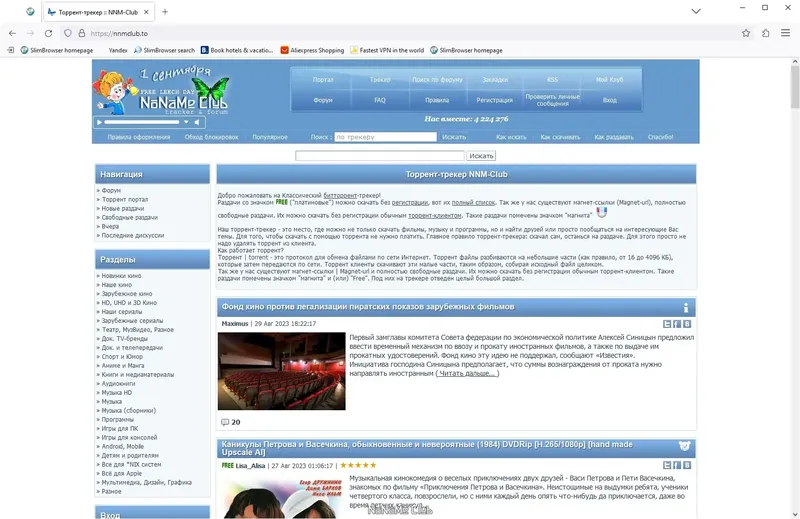This screenshot has height=519, width=800.
Task: Expand the list-all-tabs chevron
Action: tap(696, 11)
